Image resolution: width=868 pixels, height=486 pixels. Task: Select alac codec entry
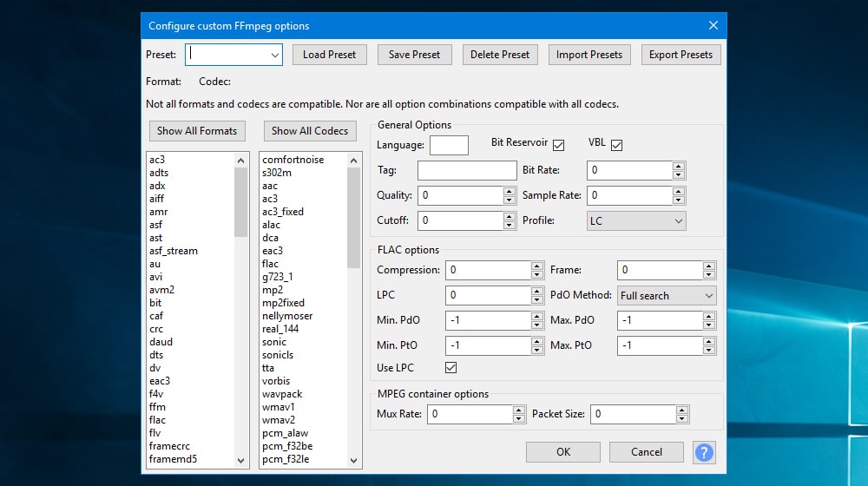(x=271, y=225)
